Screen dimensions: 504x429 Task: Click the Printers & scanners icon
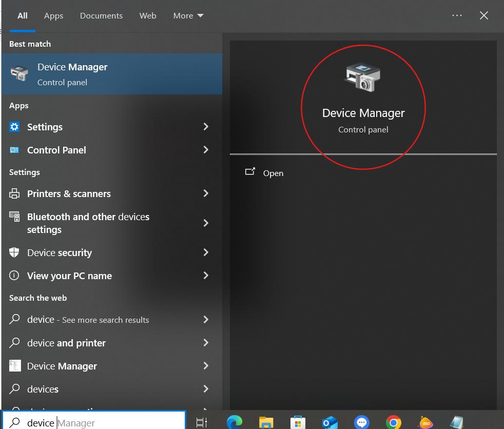(x=14, y=193)
